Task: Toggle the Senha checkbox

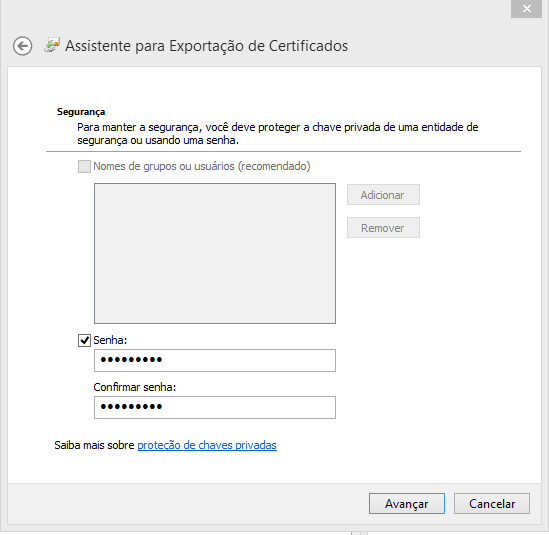Action: [x=84, y=340]
